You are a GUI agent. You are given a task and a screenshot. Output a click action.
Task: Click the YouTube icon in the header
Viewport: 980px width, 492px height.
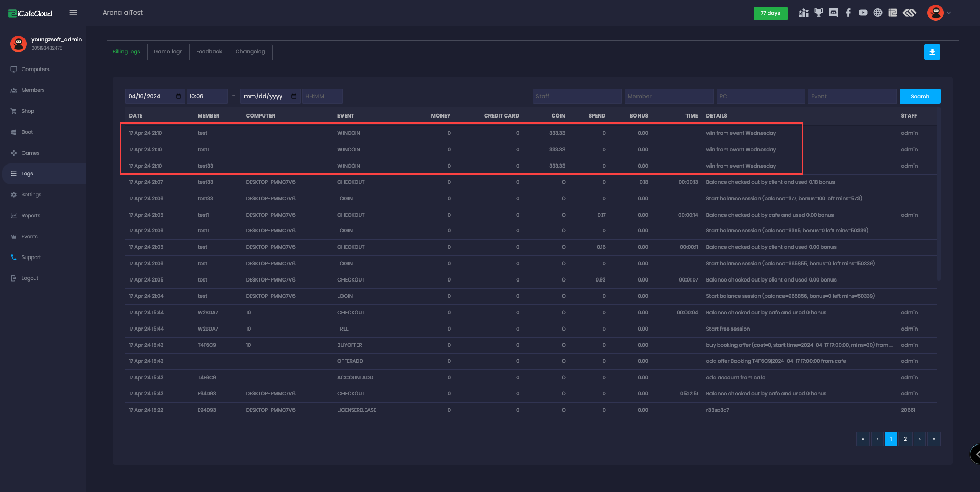863,13
